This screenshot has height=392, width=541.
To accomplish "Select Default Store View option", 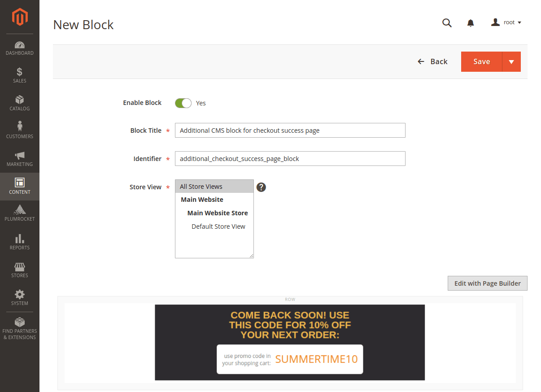I will pos(214,226).
